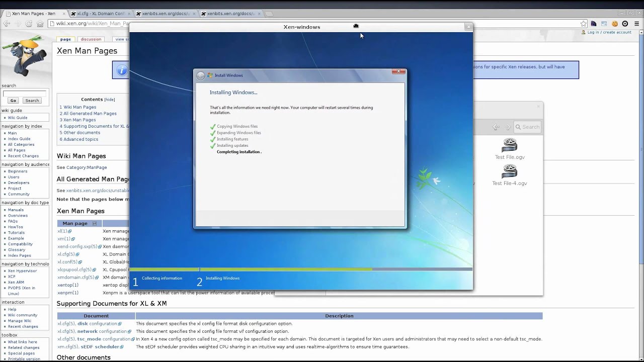Click back arrow in file manager window
The image size is (644, 362).
coord(496,127)
